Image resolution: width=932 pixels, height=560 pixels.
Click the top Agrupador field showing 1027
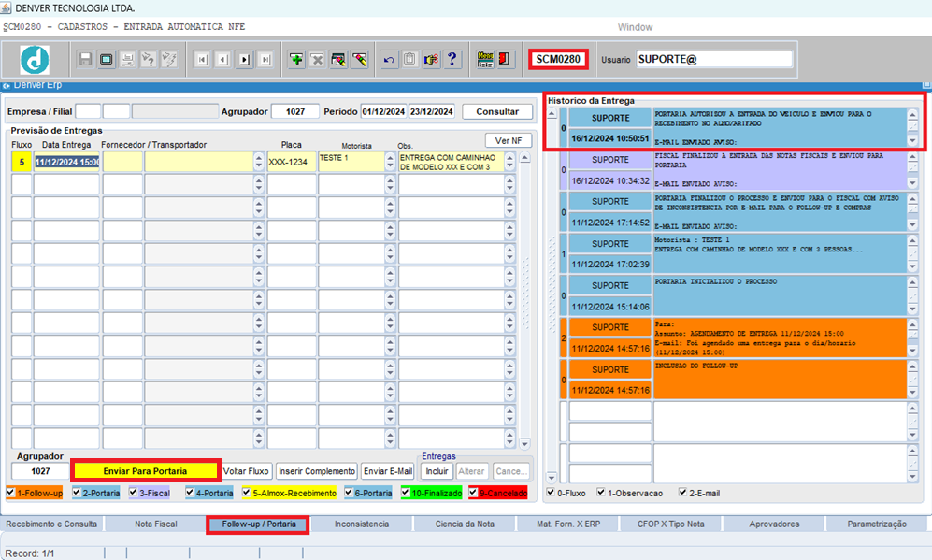pyautogui.click(x=294, y=111)
